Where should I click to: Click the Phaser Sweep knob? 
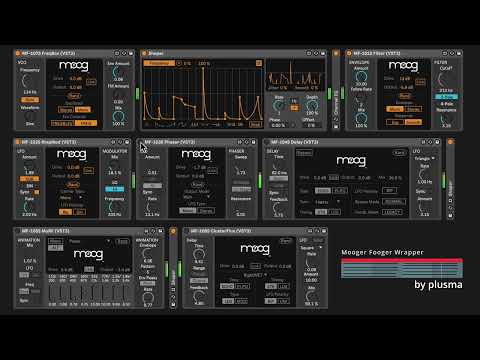tap(241, 166)
